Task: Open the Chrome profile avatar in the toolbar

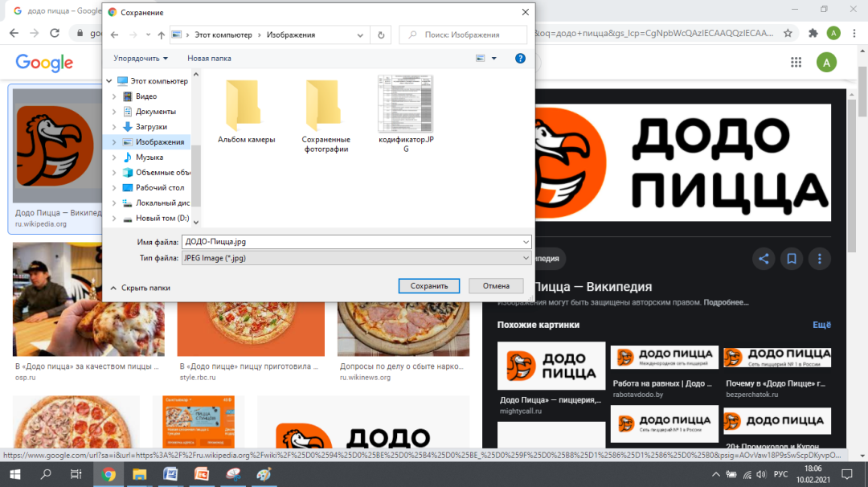Action: coord(833,33)
